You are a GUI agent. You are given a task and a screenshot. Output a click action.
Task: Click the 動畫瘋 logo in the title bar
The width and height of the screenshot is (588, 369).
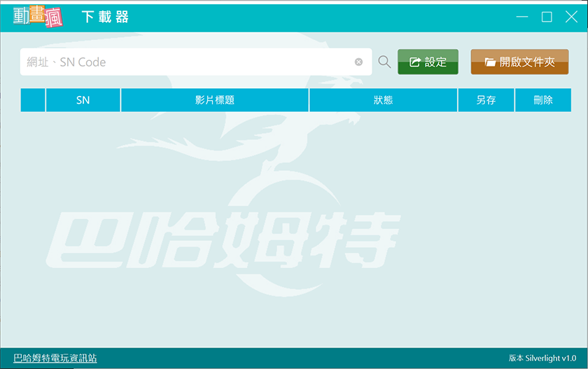[38, 17]
